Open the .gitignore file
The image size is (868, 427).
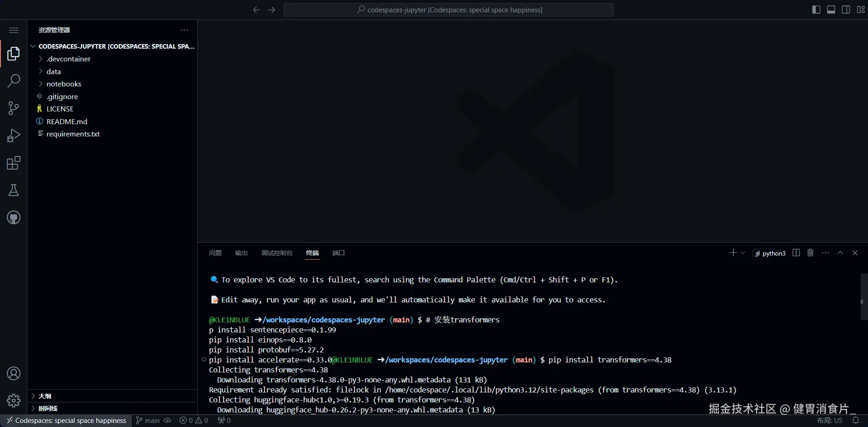112,96
